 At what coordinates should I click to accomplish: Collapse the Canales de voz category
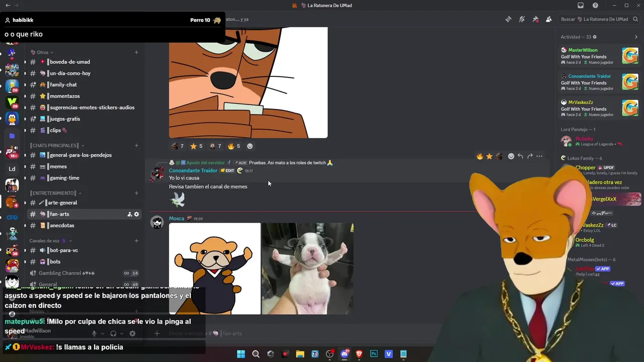point(50,241)
